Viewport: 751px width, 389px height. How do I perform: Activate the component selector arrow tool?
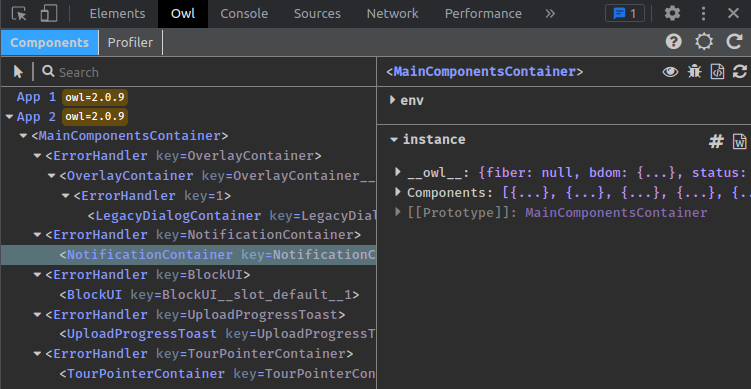[18, 72]
